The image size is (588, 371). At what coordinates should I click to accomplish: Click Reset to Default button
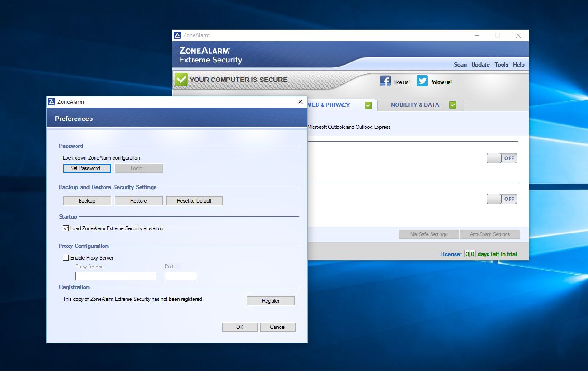point(194,201)
